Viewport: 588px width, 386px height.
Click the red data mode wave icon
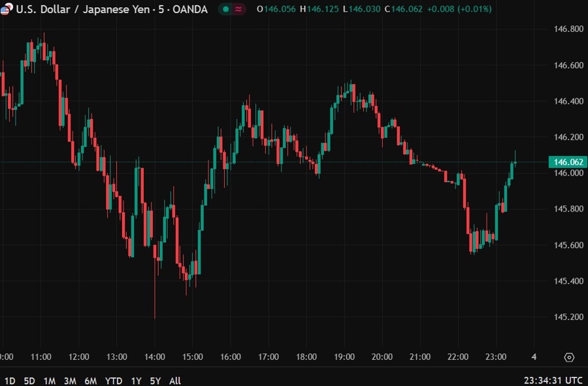pos(238,10)
